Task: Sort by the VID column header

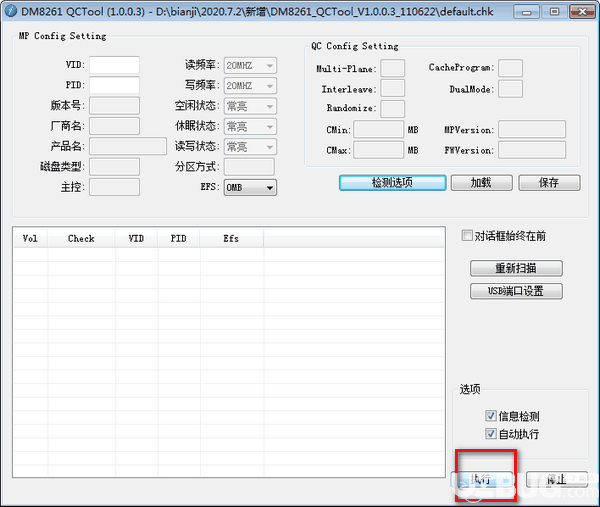Action: pos(136,238)
